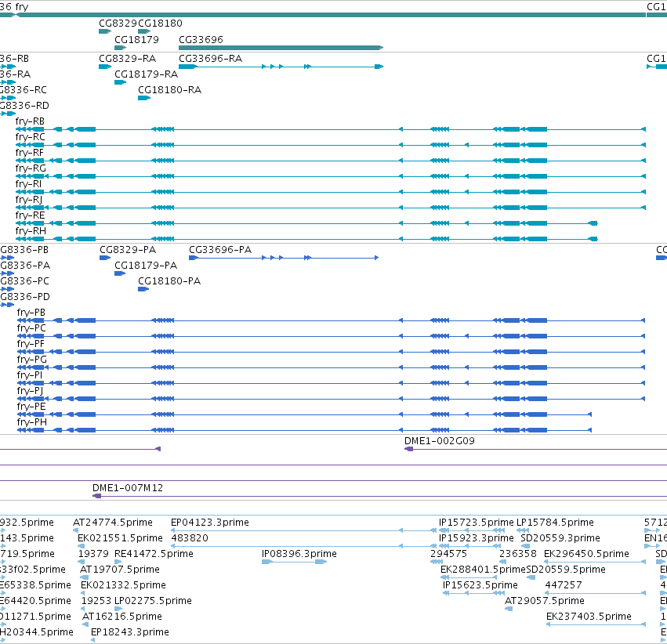Viewport: 667px width, 644px height.
Task: Click the AT29057.5prime EST label
Action: coord(544,601)
